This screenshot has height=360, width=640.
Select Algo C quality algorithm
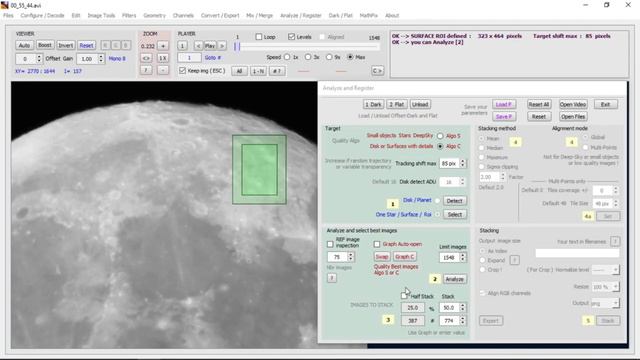440,146
